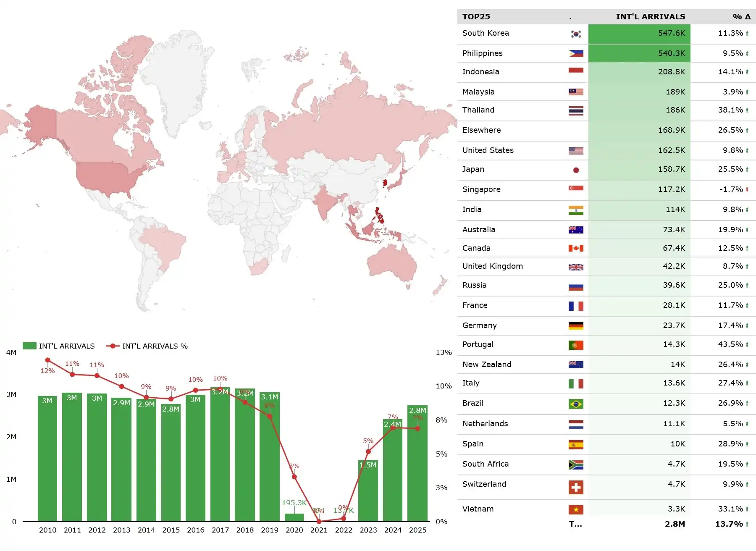Image resolution: width=756 pixels, height=551 pixels.
Task: Click the Brazil flag icon
Action: (x=576, y=404)
